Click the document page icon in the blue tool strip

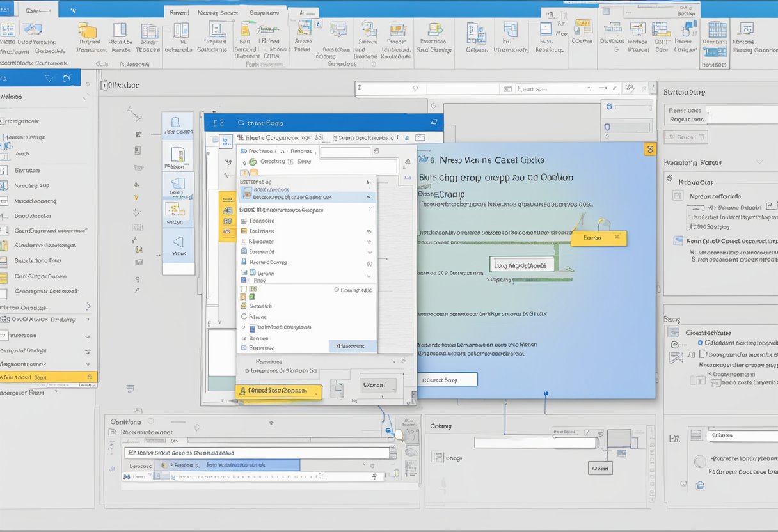[177, 155]
